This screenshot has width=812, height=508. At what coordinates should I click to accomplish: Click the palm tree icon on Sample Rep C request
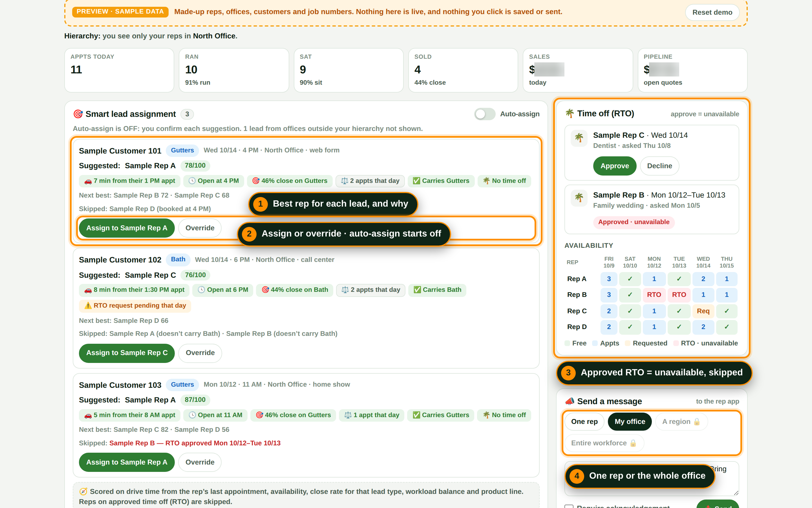tap(579, 138)
